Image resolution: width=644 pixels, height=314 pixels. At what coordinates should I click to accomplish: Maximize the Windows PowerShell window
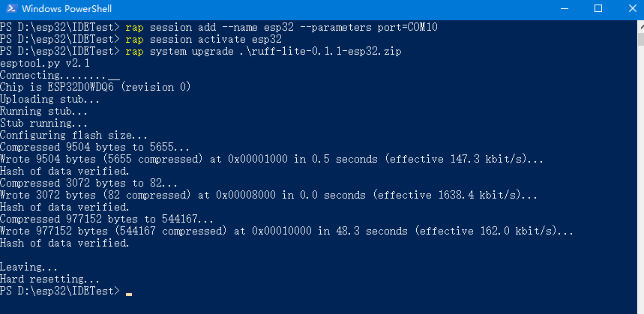[x=598, y=9]
